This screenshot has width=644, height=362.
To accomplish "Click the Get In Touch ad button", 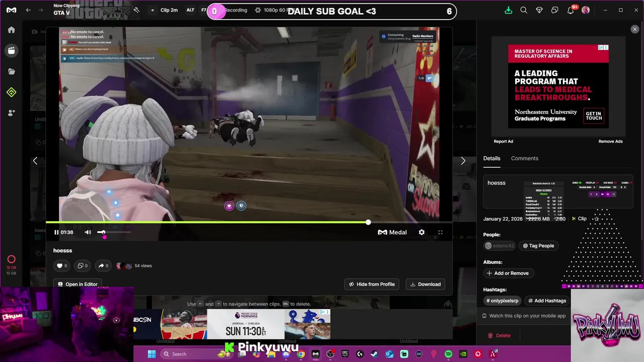I will [594, 116].
